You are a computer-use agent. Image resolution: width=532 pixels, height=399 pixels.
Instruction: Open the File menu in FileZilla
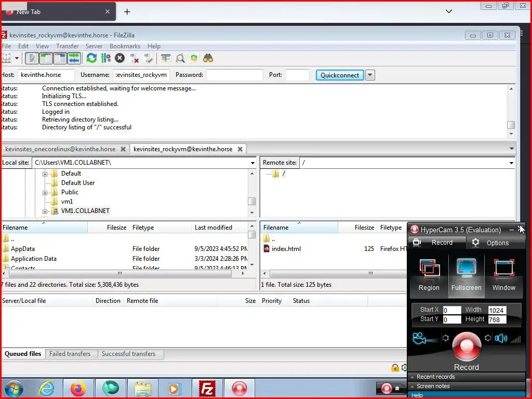click(6, 46)
